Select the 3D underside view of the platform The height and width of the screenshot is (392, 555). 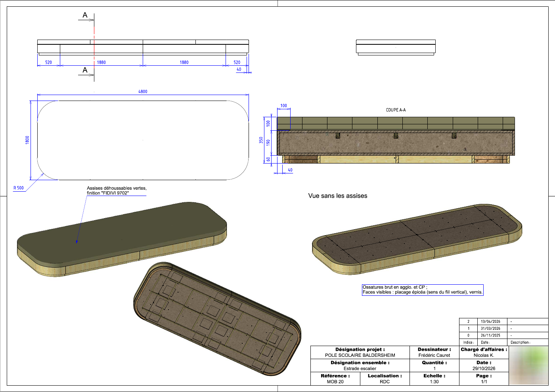(x=217, y=319)
